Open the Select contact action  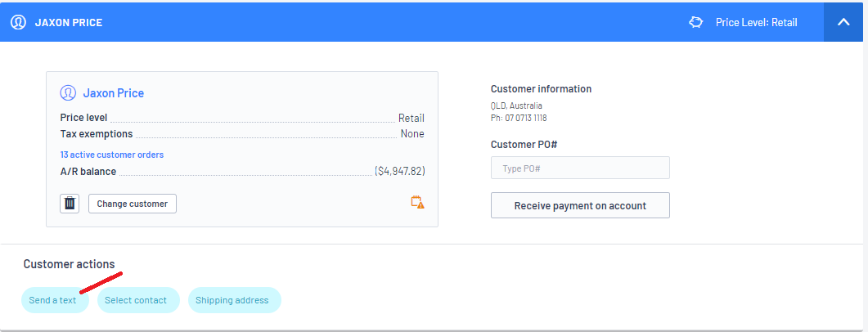coord(136,300)
